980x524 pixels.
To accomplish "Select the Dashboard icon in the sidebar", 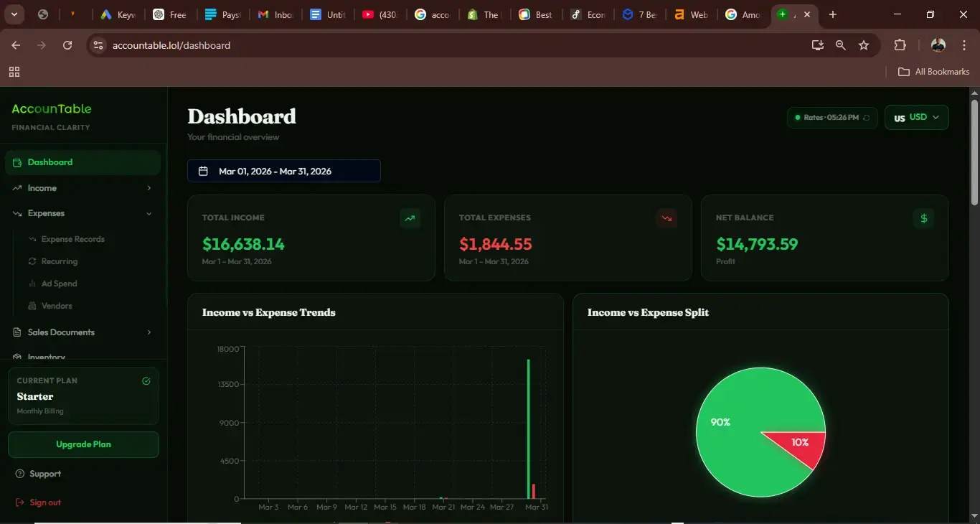I will 18,162.
